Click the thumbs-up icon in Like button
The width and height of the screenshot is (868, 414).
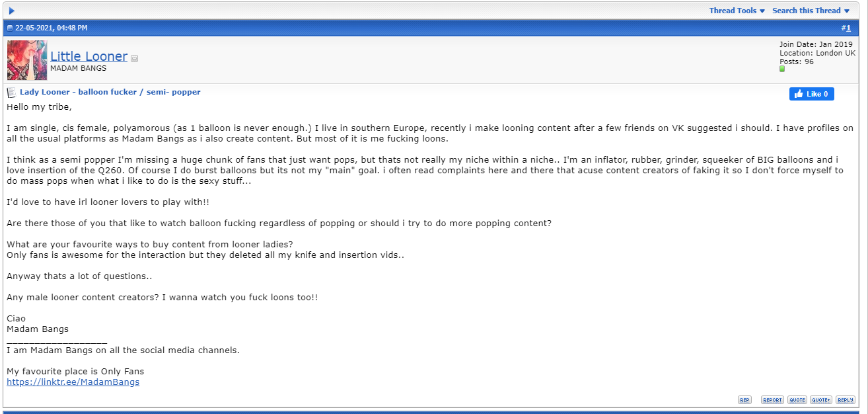tap(799, 94)
